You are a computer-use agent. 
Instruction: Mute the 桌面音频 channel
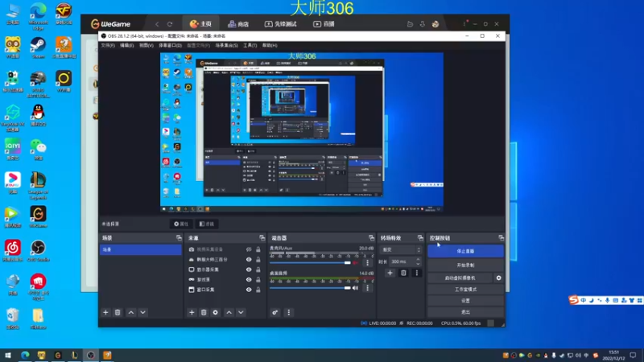click(356, 288)
